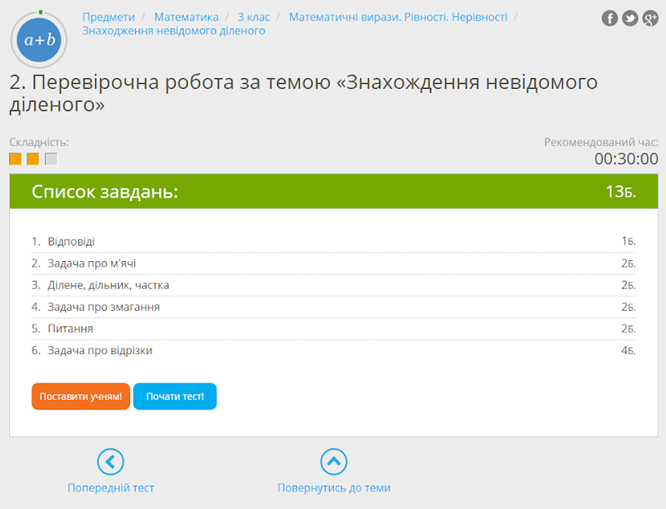This screenshot has height=509, width=666.
Task: Open Математичні вирази. Рівності. Нерівності breadcrumb
Action: [x=398, y=17]
